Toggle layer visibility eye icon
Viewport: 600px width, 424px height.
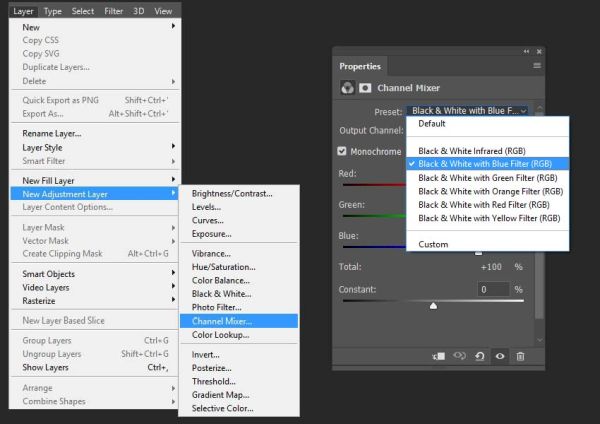pyautogui.click(x=500, y=356)
